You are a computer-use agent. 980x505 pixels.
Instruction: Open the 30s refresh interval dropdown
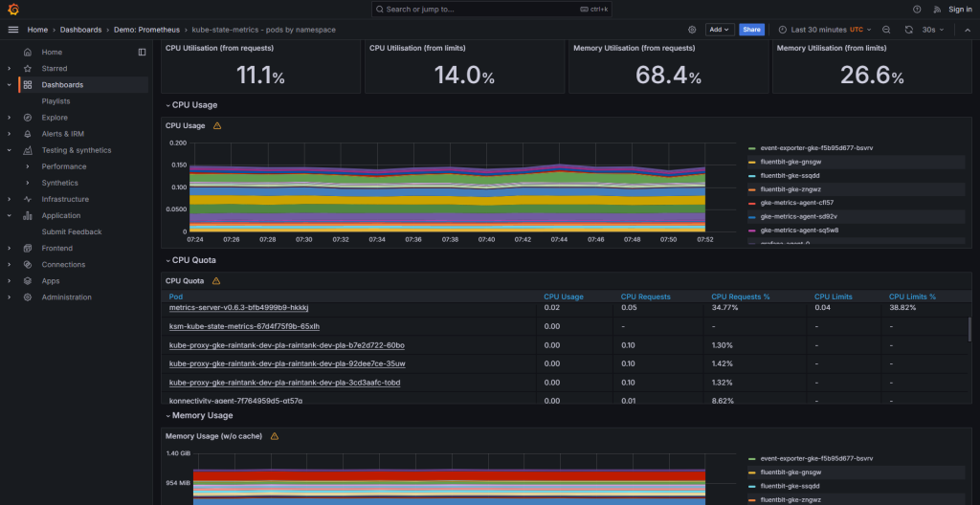click(933, 30)
